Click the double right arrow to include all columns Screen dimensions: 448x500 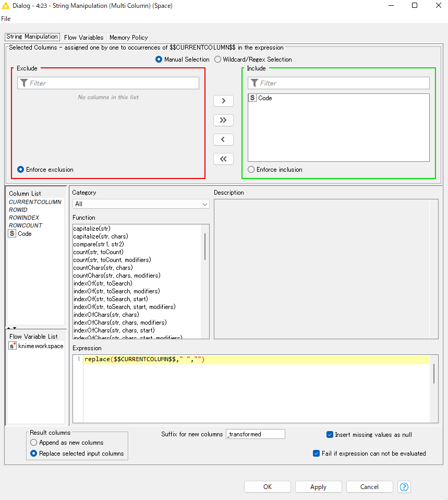click(223, 120)
